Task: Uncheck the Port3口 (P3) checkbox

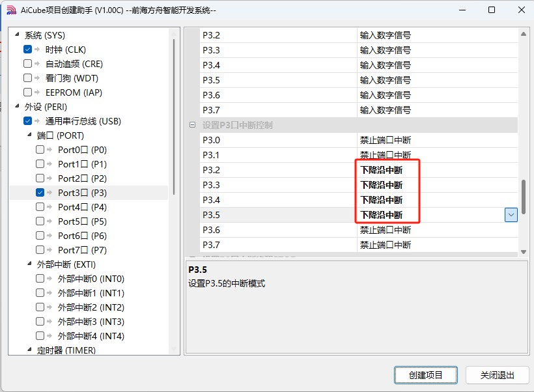Action: click(x=40, y=193)
